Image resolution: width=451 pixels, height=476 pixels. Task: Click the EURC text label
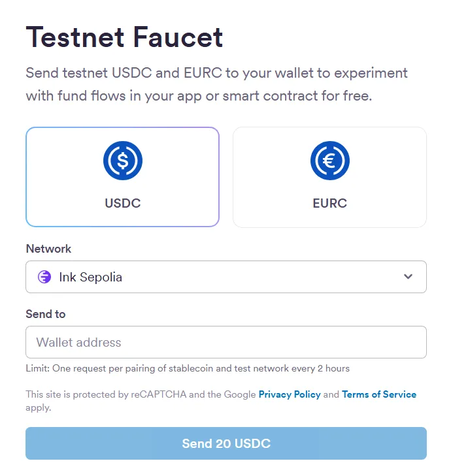coord(329,203)
